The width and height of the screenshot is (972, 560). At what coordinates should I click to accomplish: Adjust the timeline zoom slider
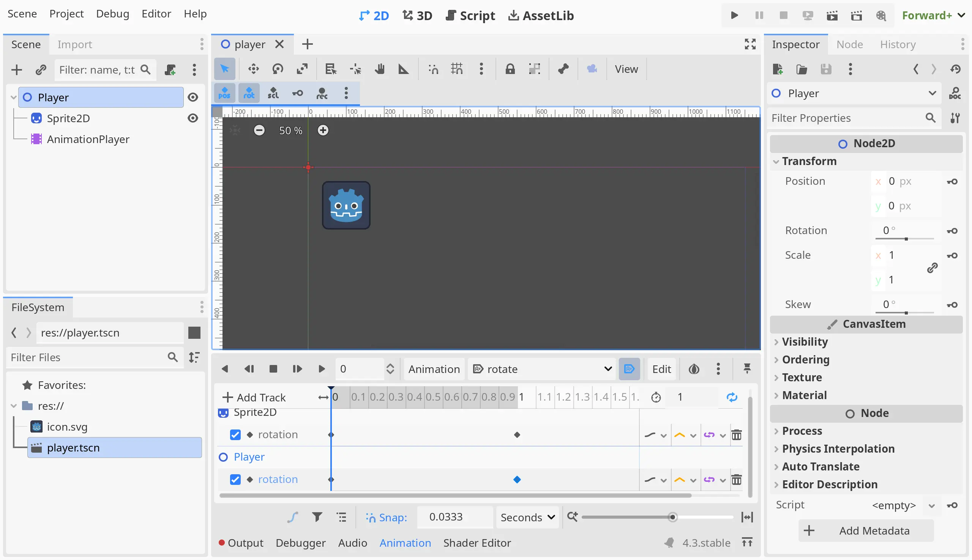[657, 517]
